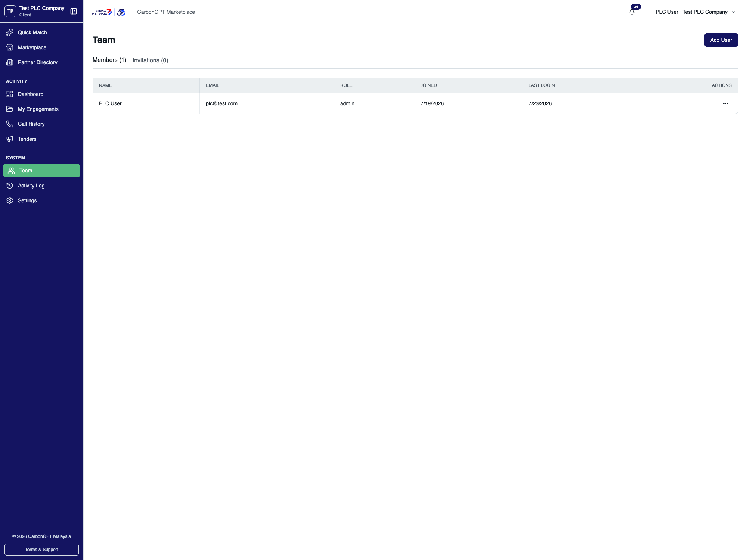Click the Tenders megaphone icon
The height and width of the screenshot is (560, 747).
(10, 139)
